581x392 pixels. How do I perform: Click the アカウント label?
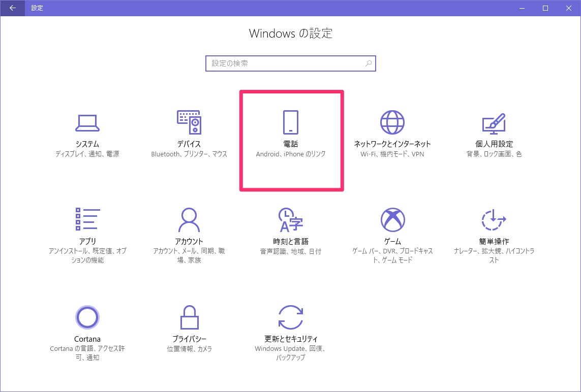tap(189, 241)
